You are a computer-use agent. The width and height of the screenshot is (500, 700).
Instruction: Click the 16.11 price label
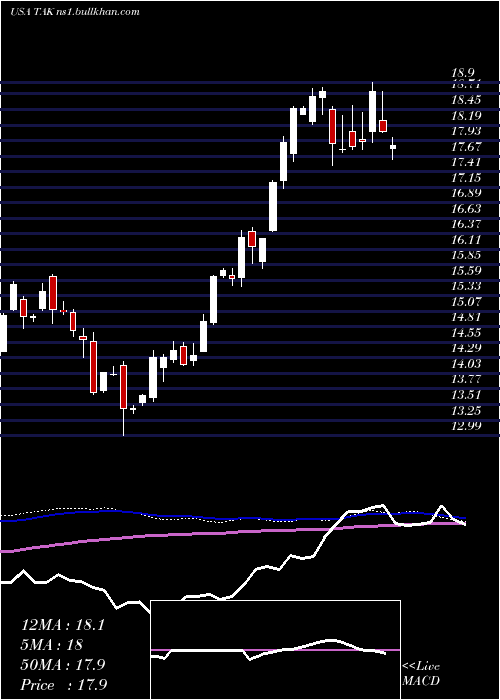[x=466, y=240]
